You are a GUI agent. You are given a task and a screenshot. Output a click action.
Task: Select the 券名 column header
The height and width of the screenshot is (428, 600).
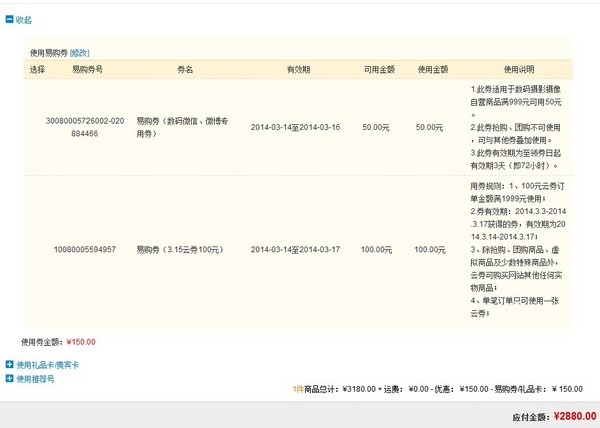pyautogui.click(x=185, y=69)
